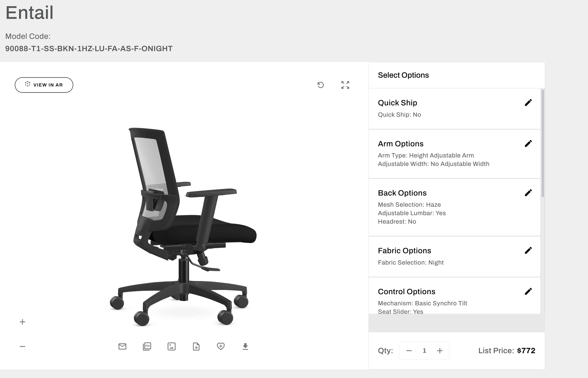This screenshot has width=588, height=378.
Task: Add chair to favorites heart icon
Action: pos(220,346)
